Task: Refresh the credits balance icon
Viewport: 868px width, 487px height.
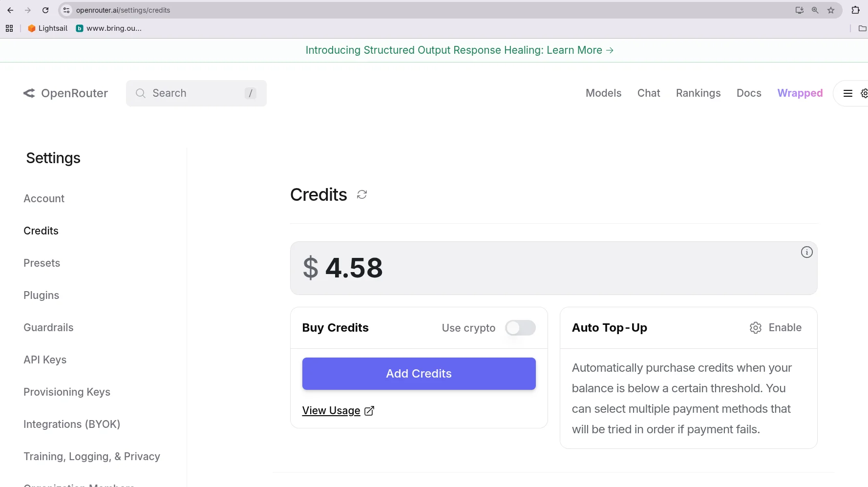Action: tap(362, 195)
